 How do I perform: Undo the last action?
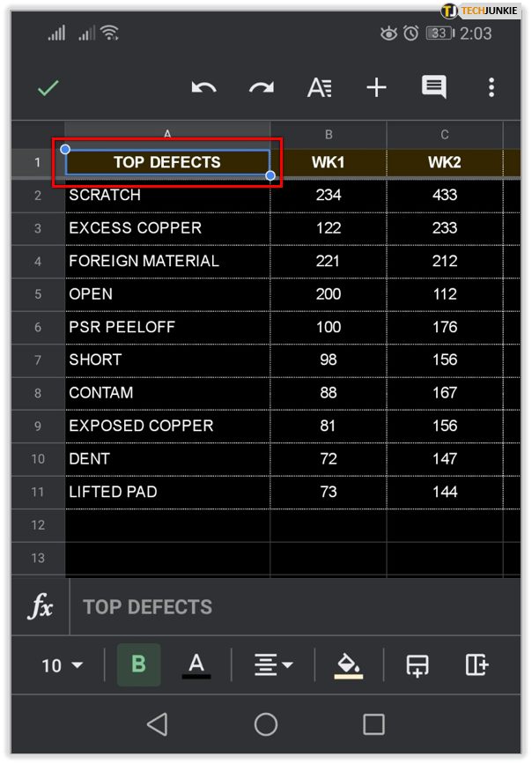point(203,88)
